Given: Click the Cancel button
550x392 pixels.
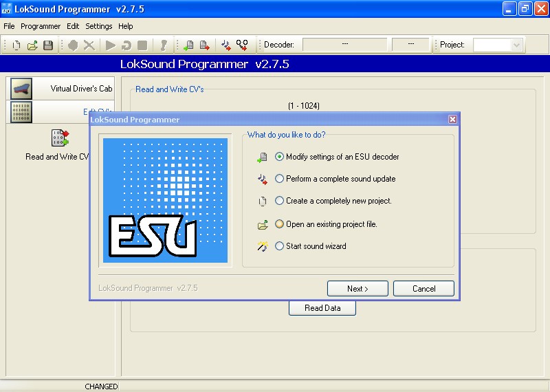Looking at the screenshot, I should [x=423, y=288].
